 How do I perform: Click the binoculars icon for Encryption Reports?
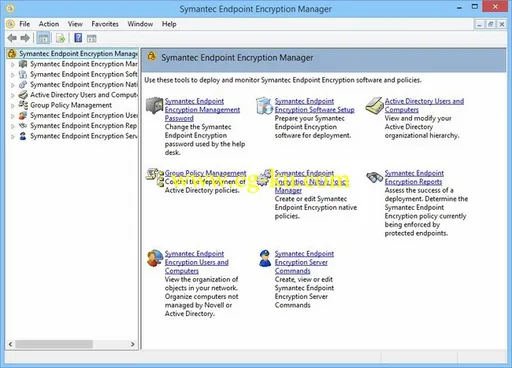(375, 177)
